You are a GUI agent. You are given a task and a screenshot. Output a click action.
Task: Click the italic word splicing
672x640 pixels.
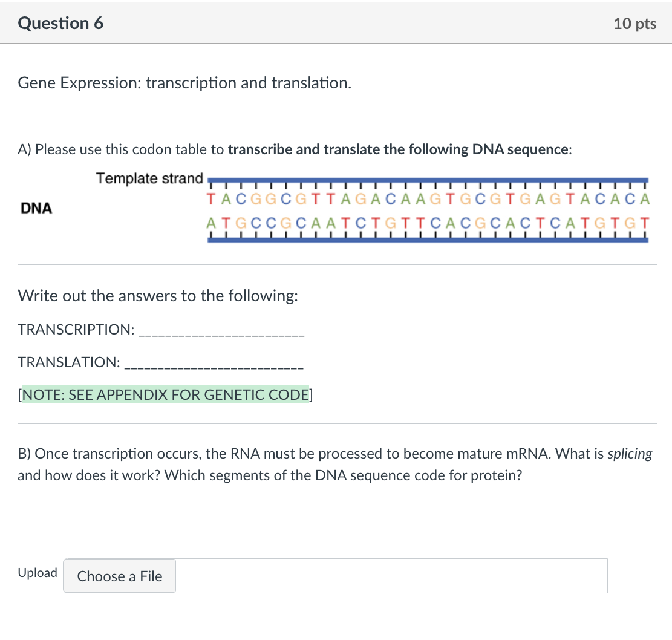[630, 454]
